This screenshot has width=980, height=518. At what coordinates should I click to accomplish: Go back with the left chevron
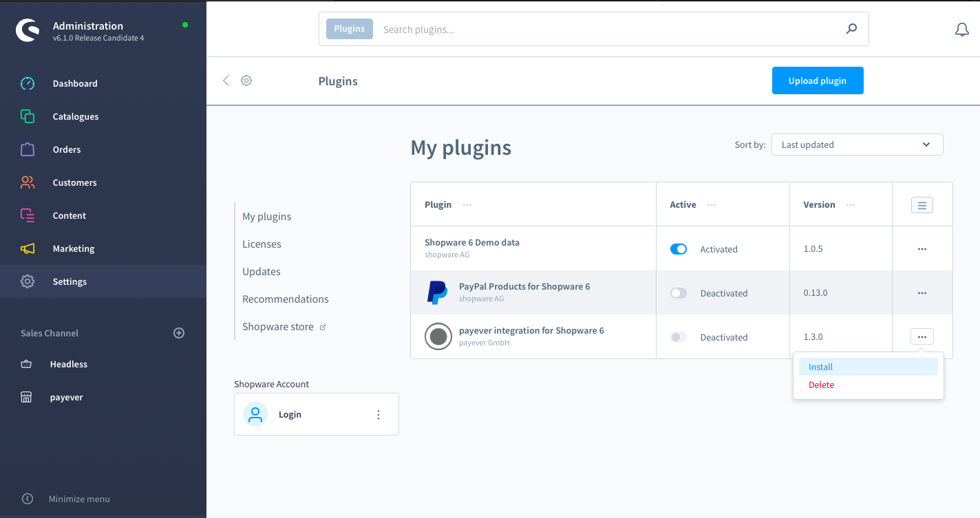point(226,80)
